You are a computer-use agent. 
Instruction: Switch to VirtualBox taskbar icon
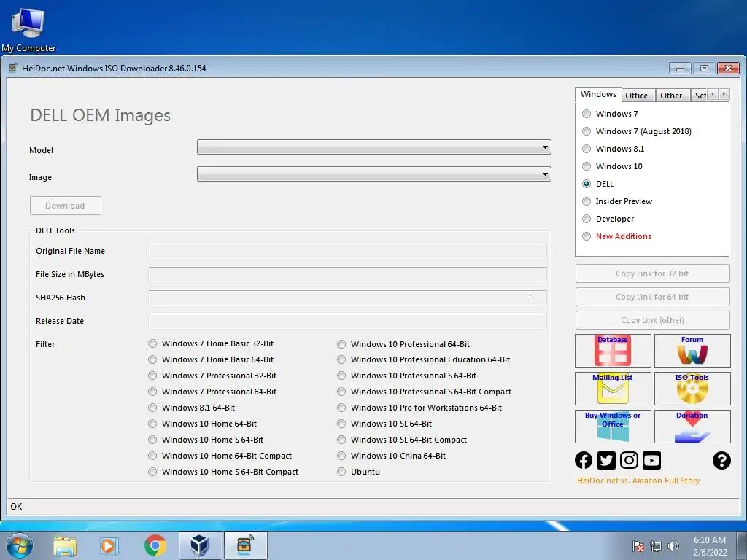pos(200,545)
